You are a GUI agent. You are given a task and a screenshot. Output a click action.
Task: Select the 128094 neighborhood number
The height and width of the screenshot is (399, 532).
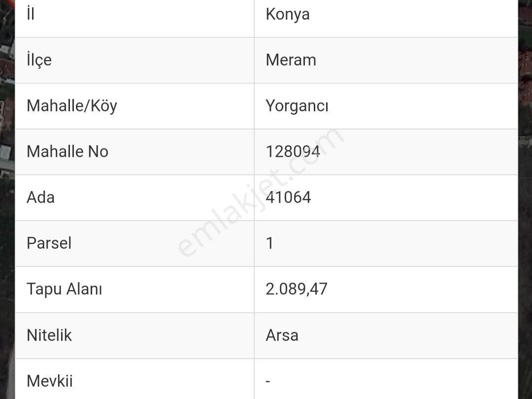pyautogui.click(x=293, y=152)
